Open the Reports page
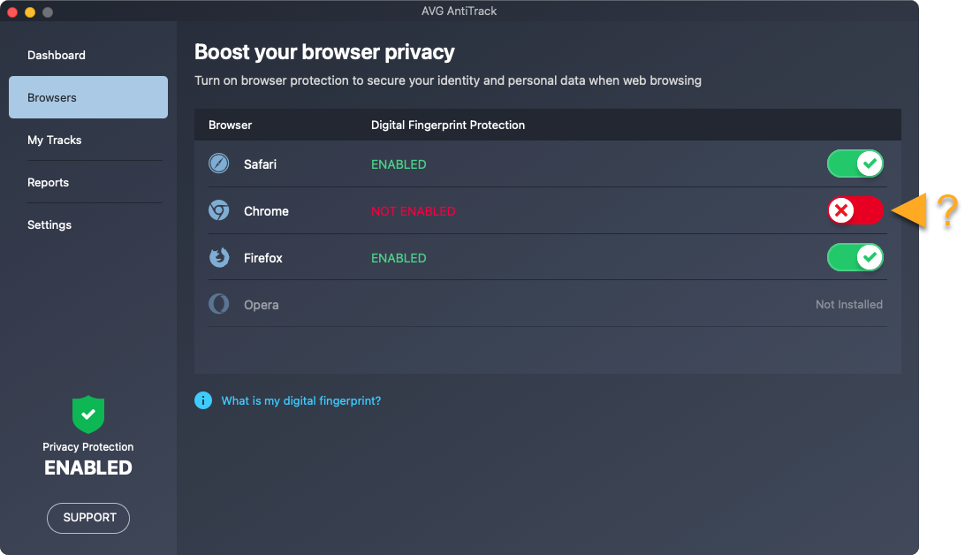980x555 pixels. [x=49, y=182]
